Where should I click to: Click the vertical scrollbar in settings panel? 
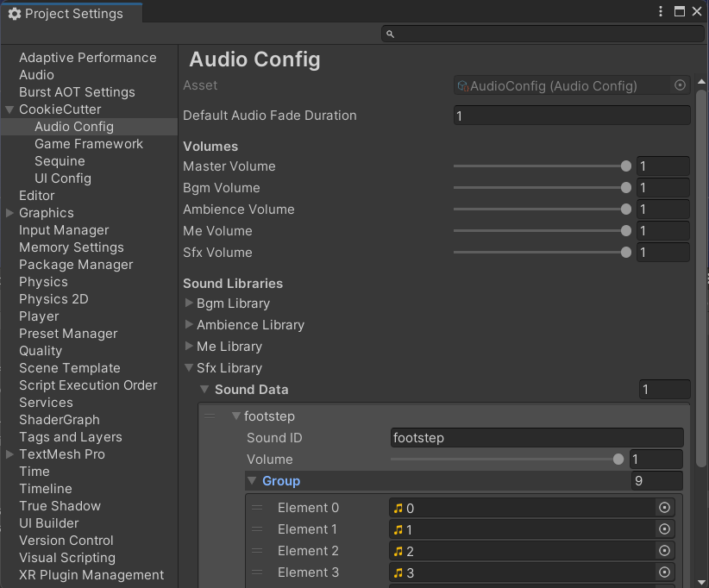pyautogui.click(x=701, y=278)
